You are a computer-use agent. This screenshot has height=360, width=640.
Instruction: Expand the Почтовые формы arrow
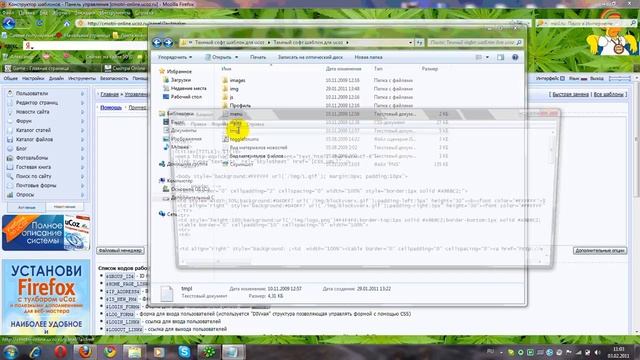(x=82, y=186)
